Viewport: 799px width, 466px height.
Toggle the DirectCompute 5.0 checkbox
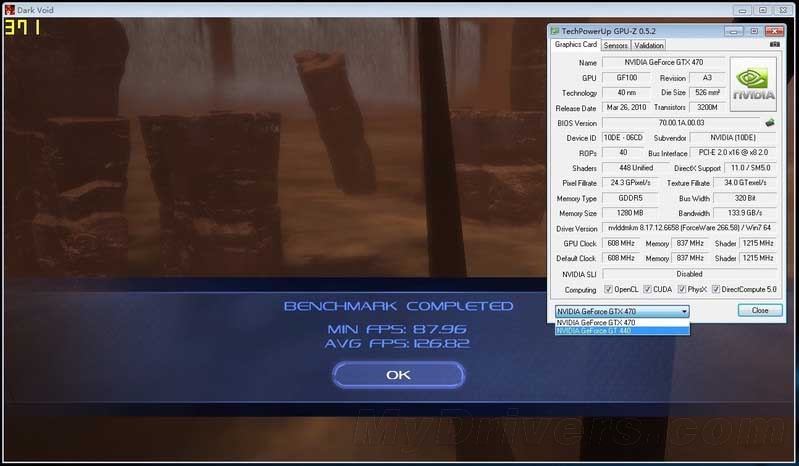pyautogui.click(x=715, y=289)
